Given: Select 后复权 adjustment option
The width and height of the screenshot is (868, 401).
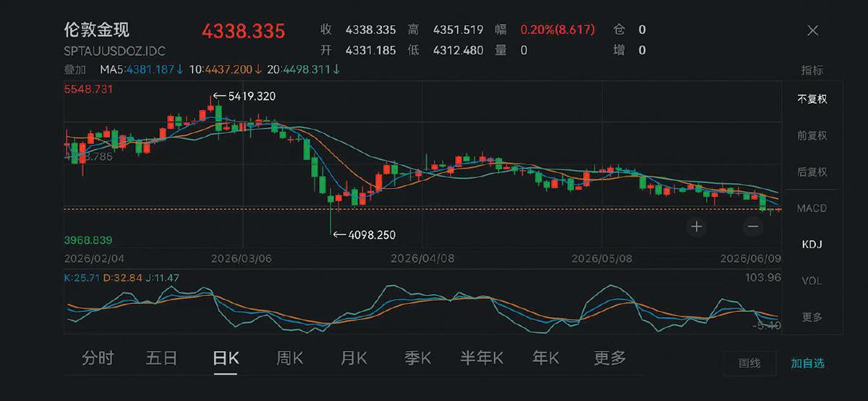Looking at the screenshot, I should click(812, 172).
